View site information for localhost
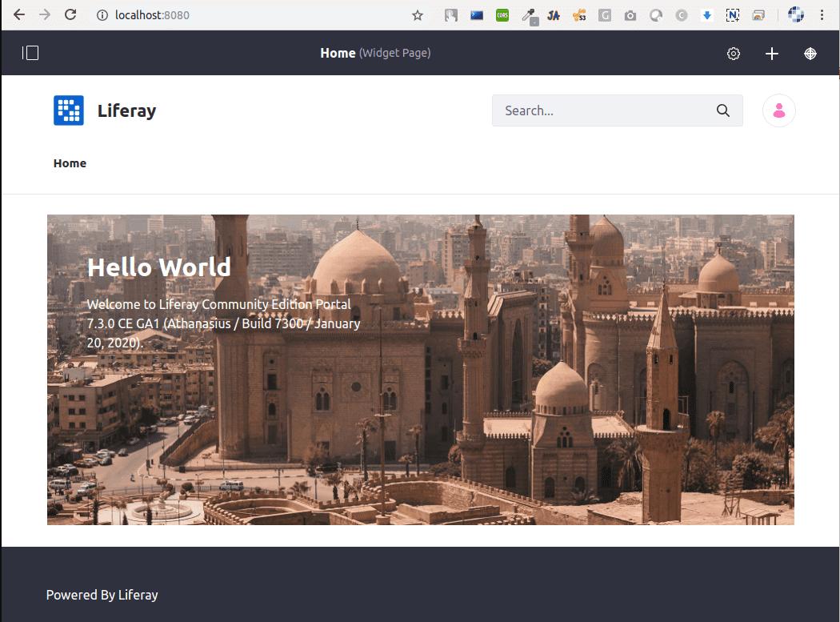Image resolution: width=840 pixels, height=622 pixels. pyautogui.click(x=102, y=15)
